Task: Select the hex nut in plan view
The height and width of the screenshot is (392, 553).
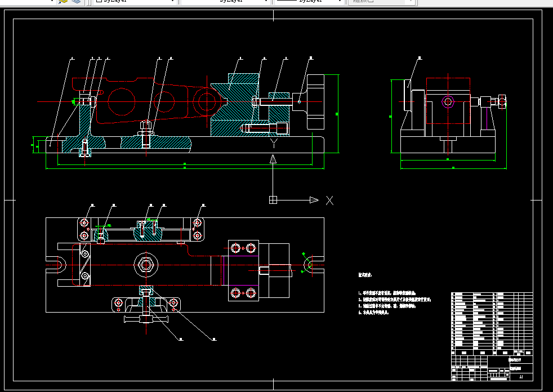Action: (146, 265)
